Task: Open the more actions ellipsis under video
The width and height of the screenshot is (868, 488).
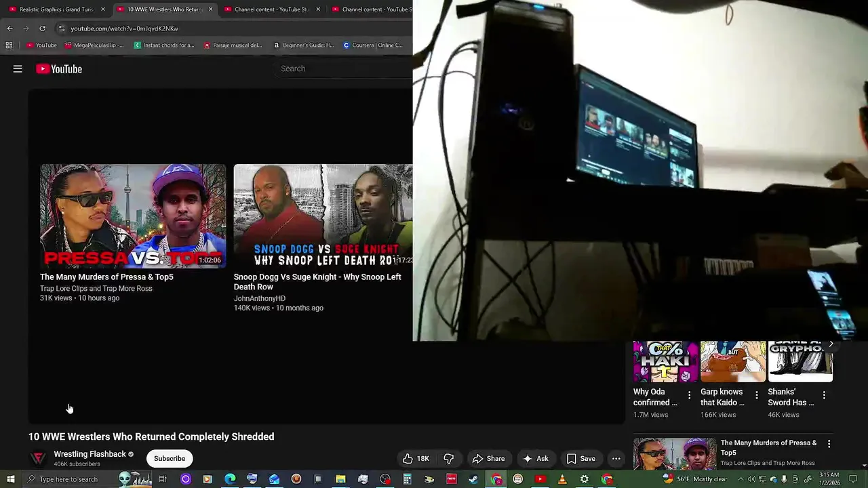Action: (616, 459)
